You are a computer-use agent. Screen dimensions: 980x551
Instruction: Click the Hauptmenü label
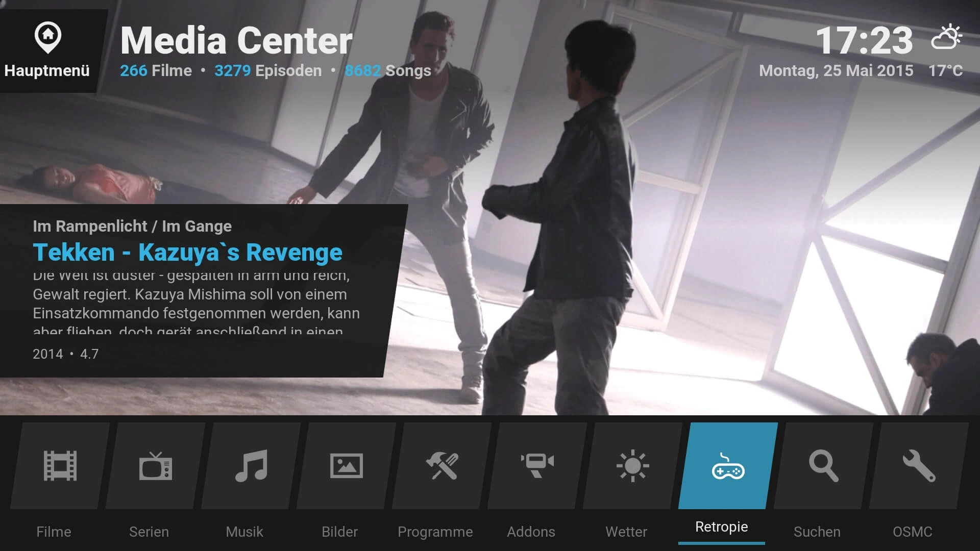click(47, 70)
